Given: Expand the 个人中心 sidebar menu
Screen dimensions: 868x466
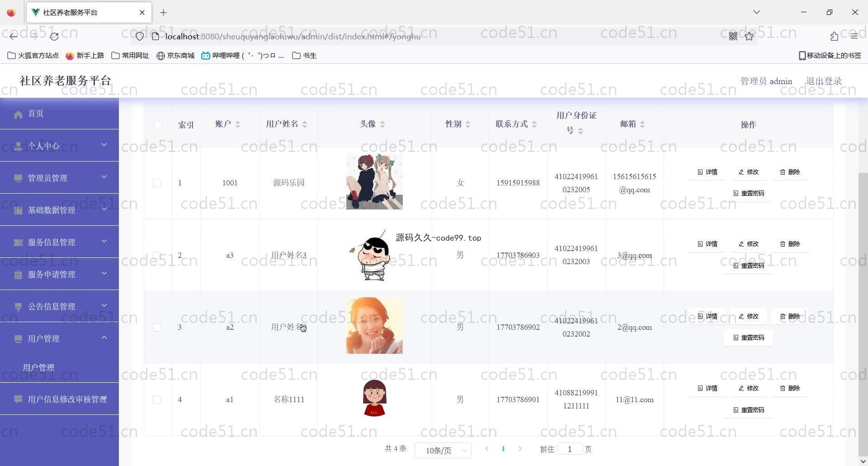Looking at the screenshot, I should [x=59, y=146].
